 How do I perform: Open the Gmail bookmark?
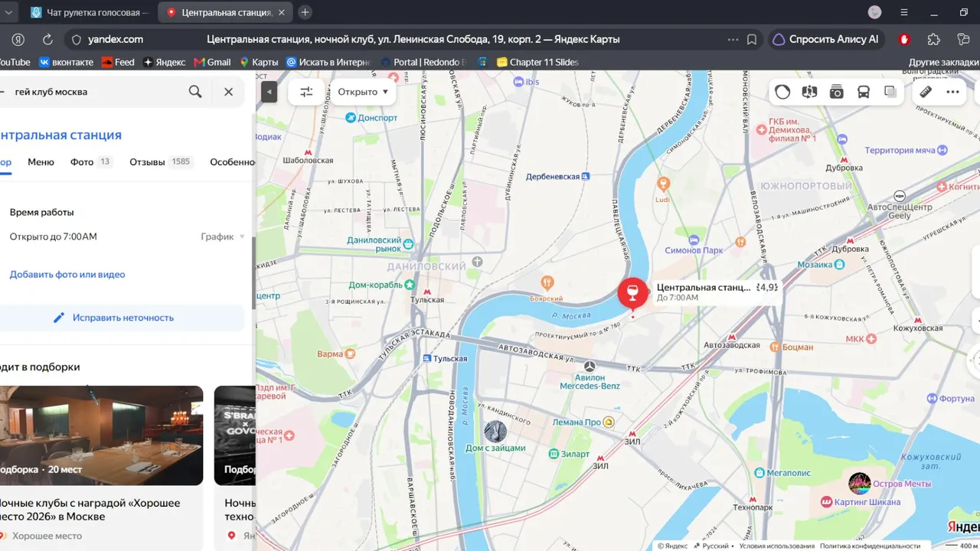tap(212, 62)
